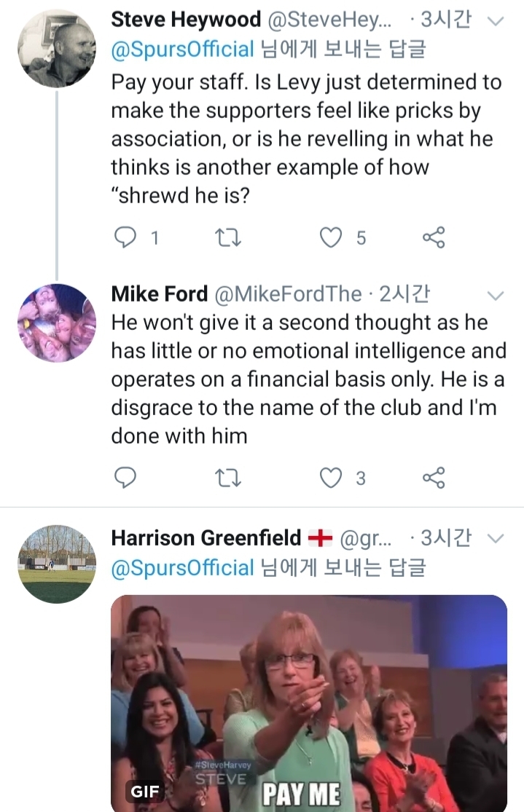Open Harrison Greenfield's profile avatar

(x=57, y=564)
